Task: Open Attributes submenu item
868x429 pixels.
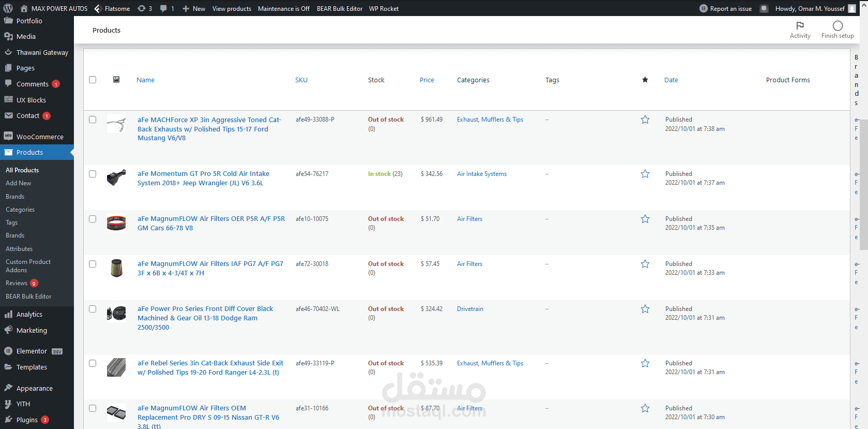Action: click(19, 248)
